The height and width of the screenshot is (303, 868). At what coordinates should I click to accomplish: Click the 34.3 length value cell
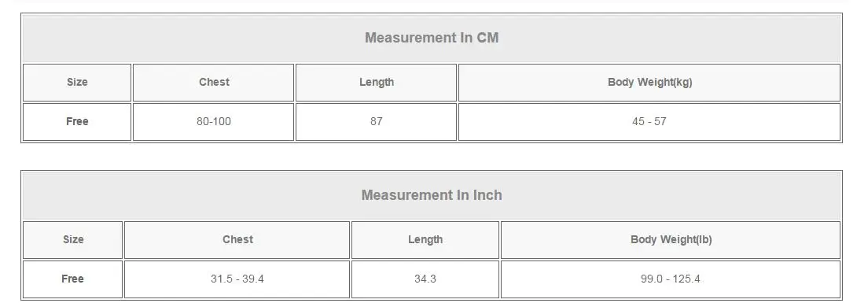[x=425, y=279]
